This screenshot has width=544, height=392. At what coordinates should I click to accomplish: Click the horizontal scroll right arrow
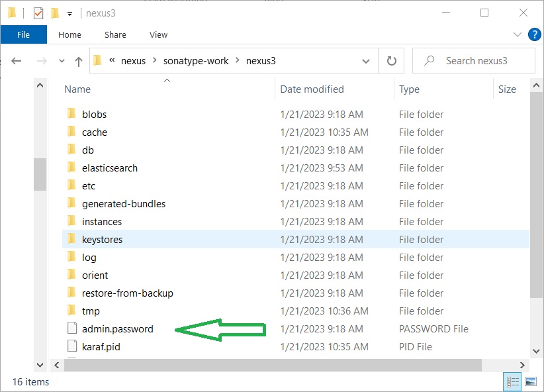click(522, 365)
